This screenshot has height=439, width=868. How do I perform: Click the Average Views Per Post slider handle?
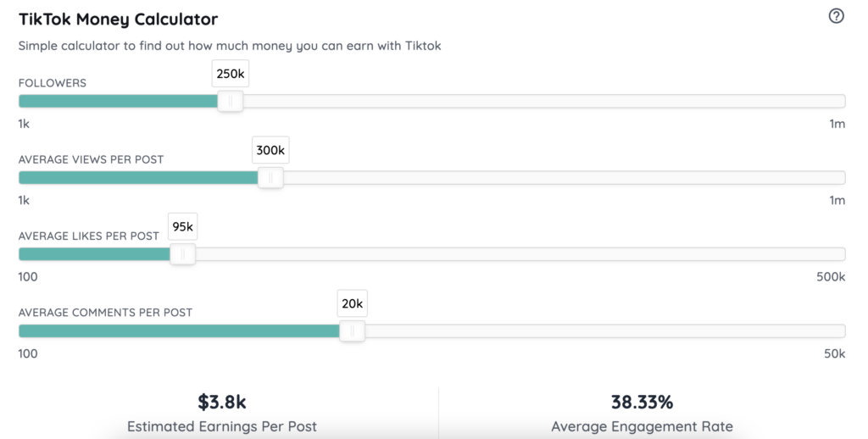[x=270, y=178]
